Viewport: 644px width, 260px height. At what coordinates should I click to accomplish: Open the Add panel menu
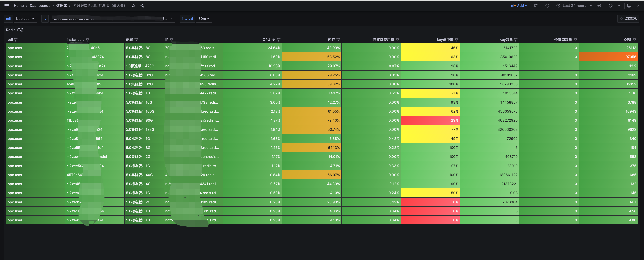tap(519, 6)
